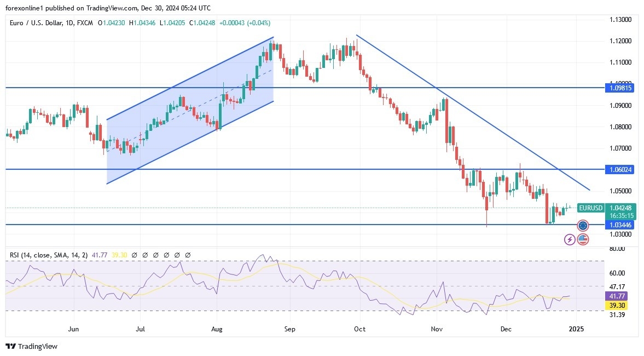Click the EU flag economic event icon
This screenshot has width=644, height=356.
[583, 225]
